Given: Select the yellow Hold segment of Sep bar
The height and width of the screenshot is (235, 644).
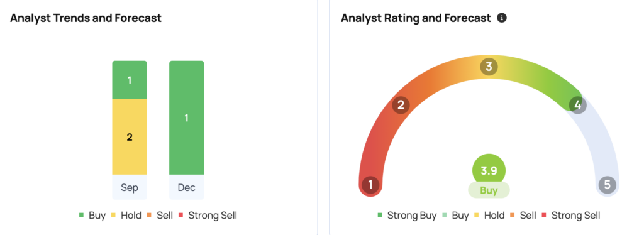Looking at the screenshot, I should point(130,137).
